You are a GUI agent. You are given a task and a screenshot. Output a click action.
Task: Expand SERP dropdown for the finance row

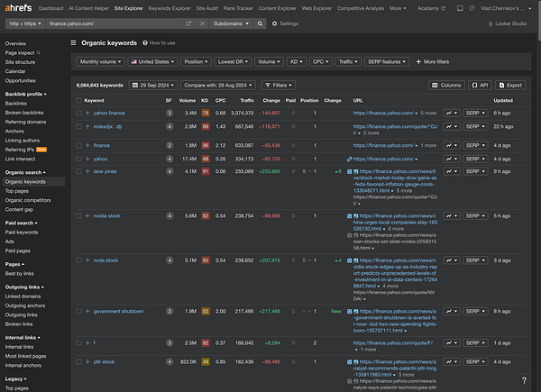476,144
